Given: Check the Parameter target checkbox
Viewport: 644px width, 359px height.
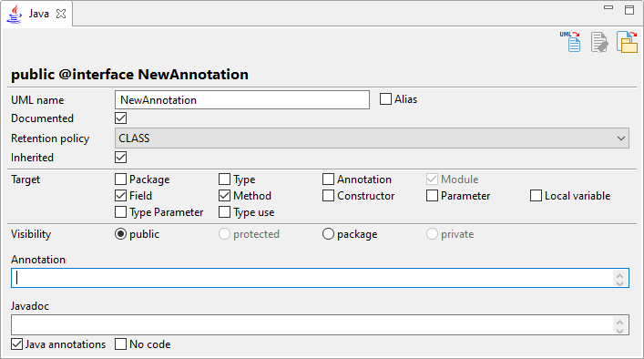Looking at the screenshot, I should (432, 196).
